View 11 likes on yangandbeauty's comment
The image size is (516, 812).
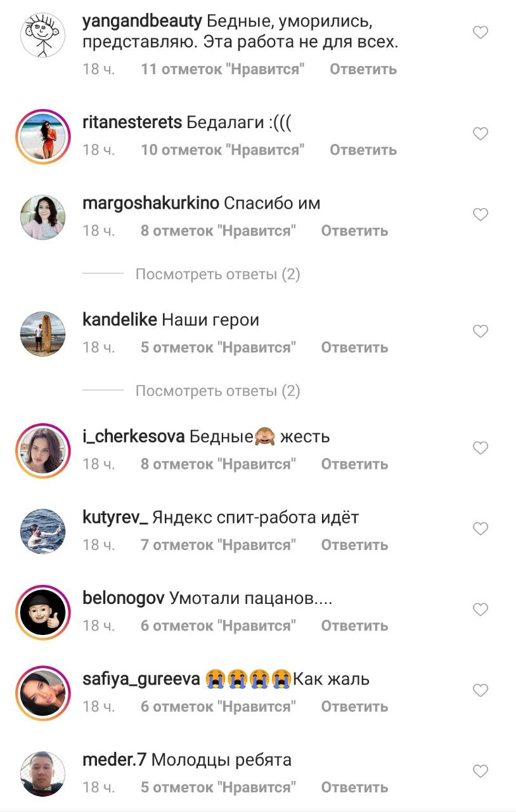click(x=223, y=69)
